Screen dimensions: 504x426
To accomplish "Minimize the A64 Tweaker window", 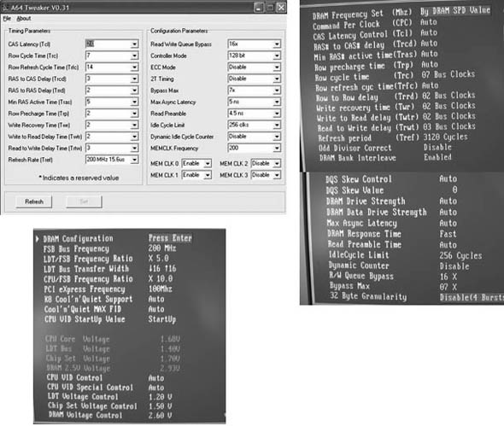I will pos(259,8).
